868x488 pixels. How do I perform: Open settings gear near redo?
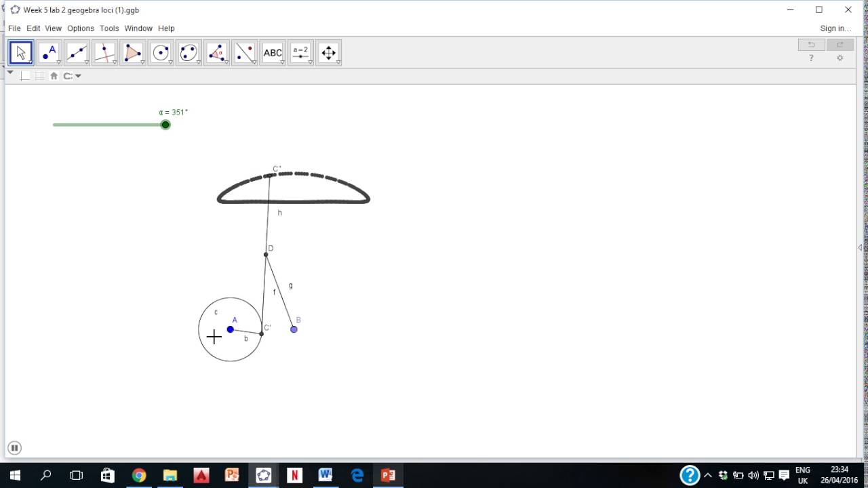coord(840,58)
